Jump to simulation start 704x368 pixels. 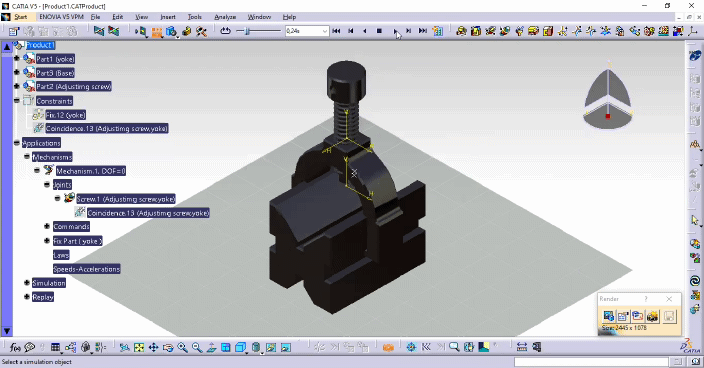336,31
